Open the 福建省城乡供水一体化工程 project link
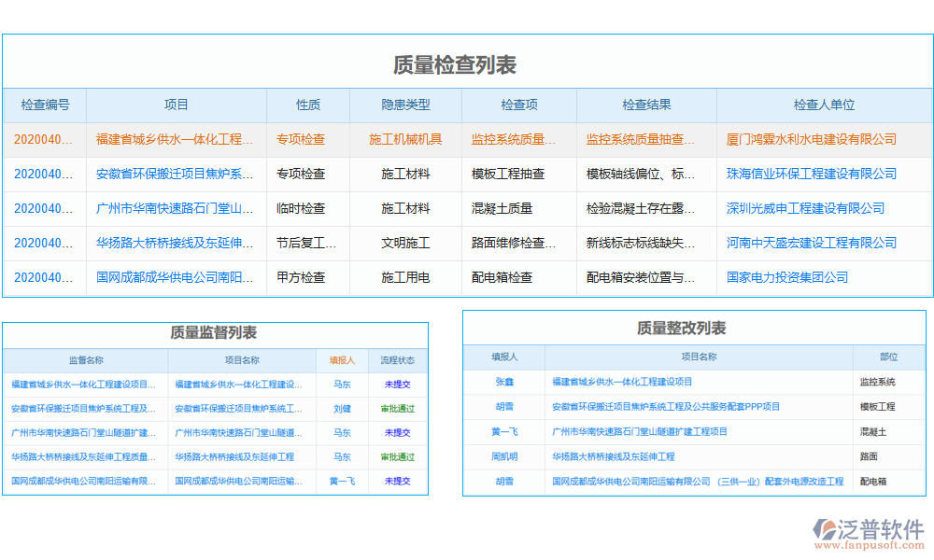934x560 pixels. click(x=172, y=139)
